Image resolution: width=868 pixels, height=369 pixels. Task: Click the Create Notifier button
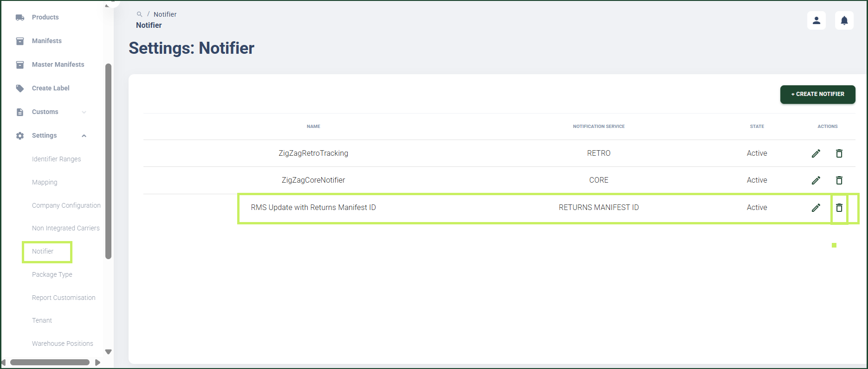(817, 94)
